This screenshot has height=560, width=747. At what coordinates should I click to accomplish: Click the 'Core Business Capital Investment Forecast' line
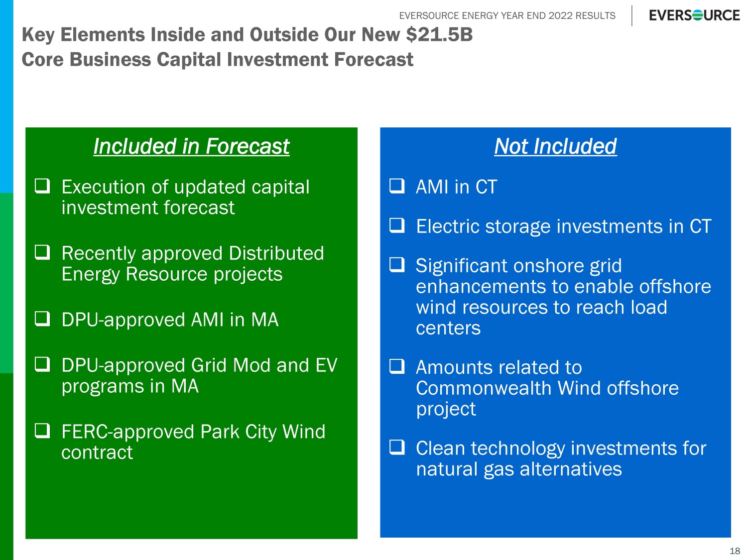[x=218, y=60]
